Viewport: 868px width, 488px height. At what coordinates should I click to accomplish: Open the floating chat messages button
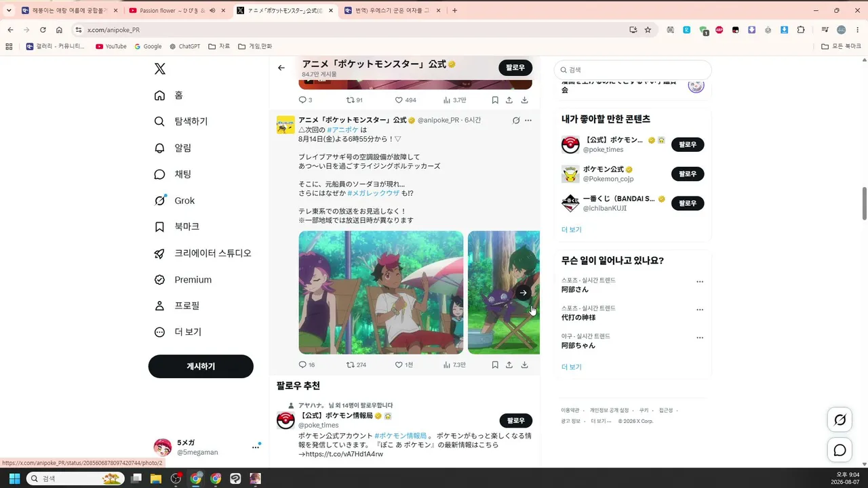[840, 450]
